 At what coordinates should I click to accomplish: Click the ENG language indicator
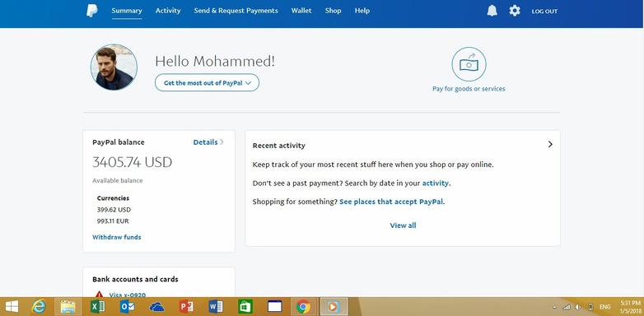click(x=605, y=307)
